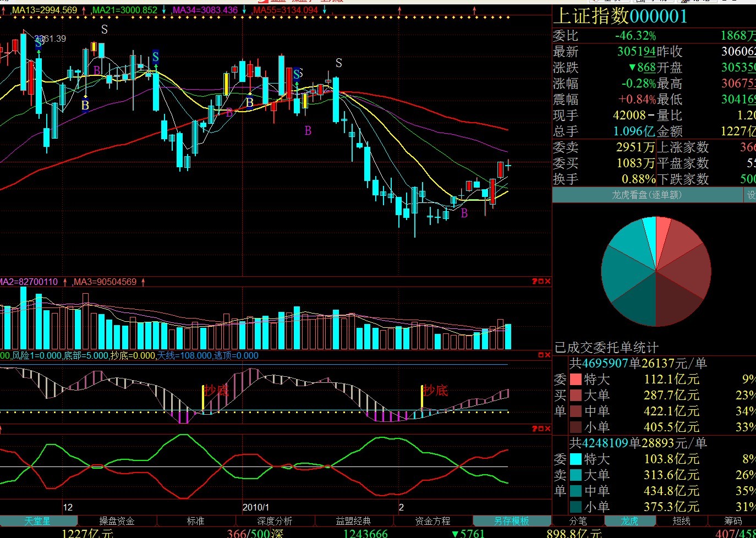Open the 分笔 tab in side panel
The height and width of the screenshot is (538, 756).
578,521
